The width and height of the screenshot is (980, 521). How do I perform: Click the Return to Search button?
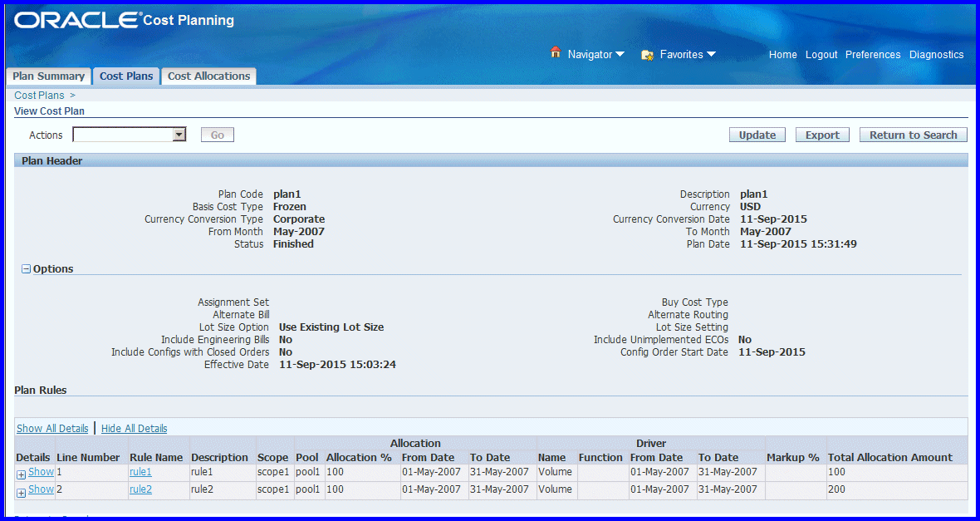click(x=913, y=135)
